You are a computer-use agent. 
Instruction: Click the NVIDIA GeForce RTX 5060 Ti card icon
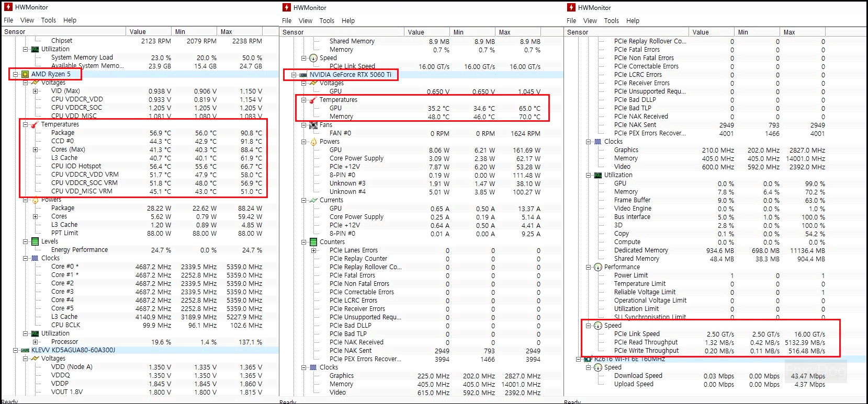(303, 75)
